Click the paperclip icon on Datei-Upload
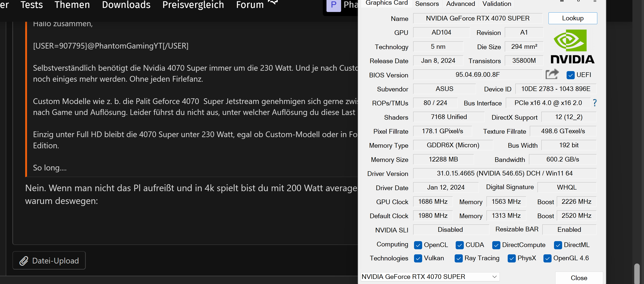644x284 pixels. 24,260
